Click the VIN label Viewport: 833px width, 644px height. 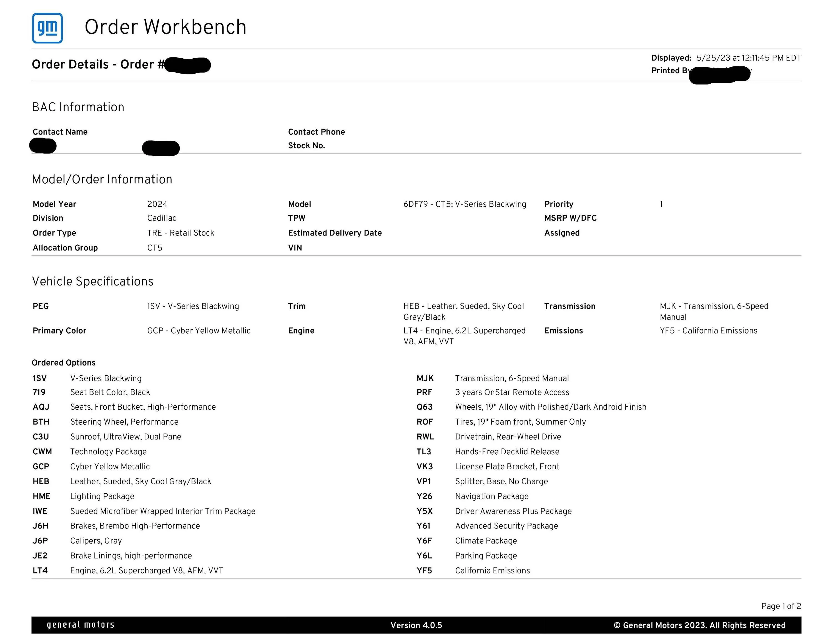coord(295,248)
